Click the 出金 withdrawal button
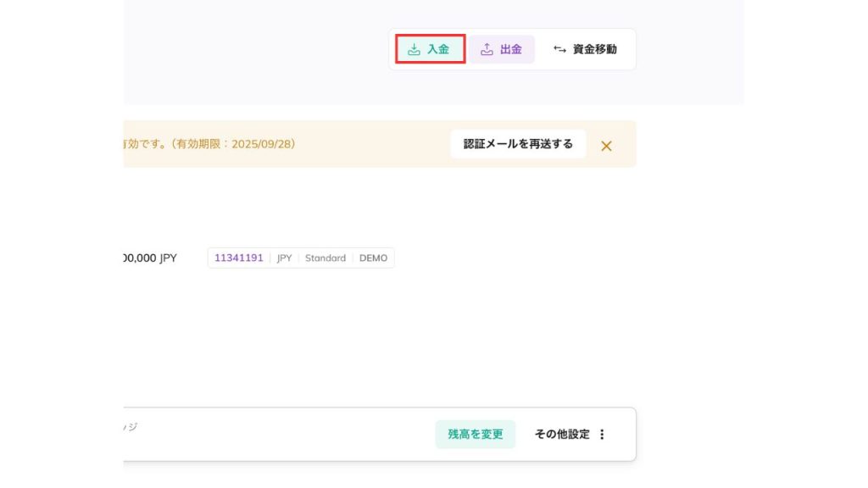The image size is (868, 488). (502, 49)
